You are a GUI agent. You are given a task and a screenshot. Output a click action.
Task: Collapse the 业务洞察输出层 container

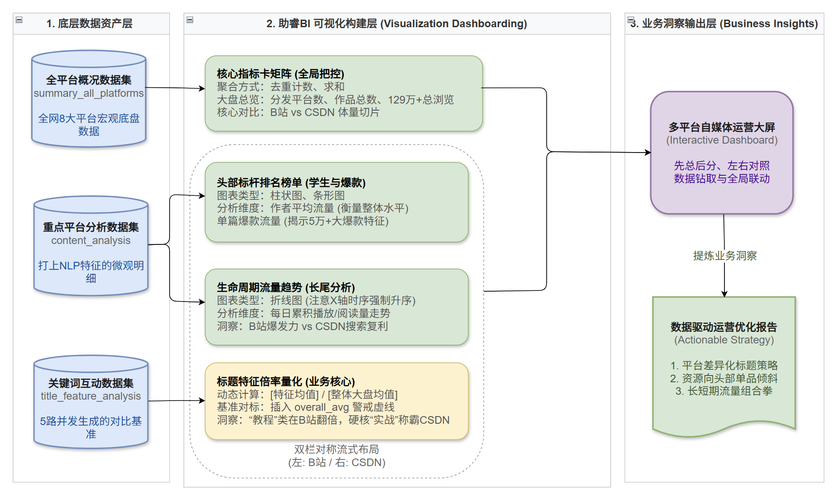coord(631,20)
